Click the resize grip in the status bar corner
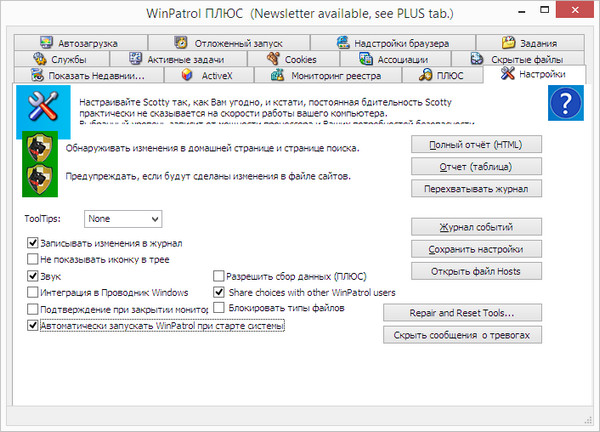The width and height of the screenshot is (600, 432). tap(588, 420)
